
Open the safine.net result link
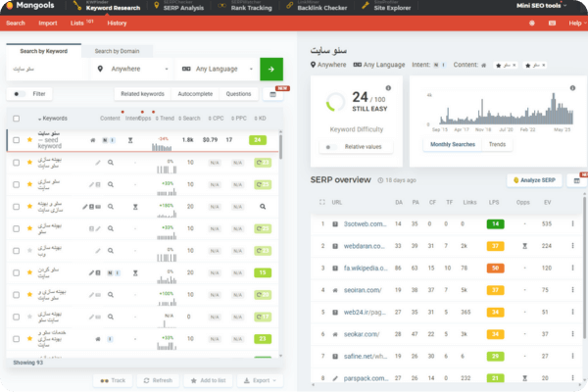(x=365, y=356)
